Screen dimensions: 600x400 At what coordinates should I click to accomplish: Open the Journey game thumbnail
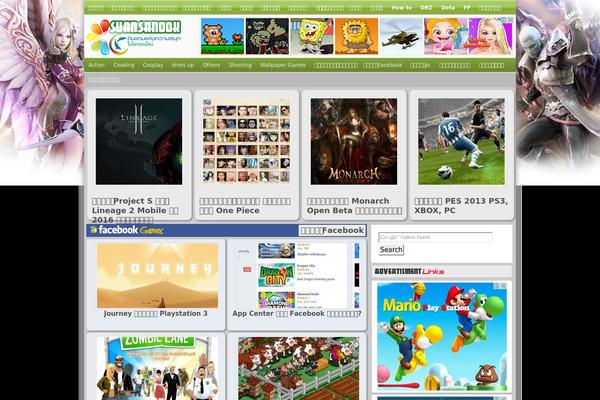click(x=157, y=276)
